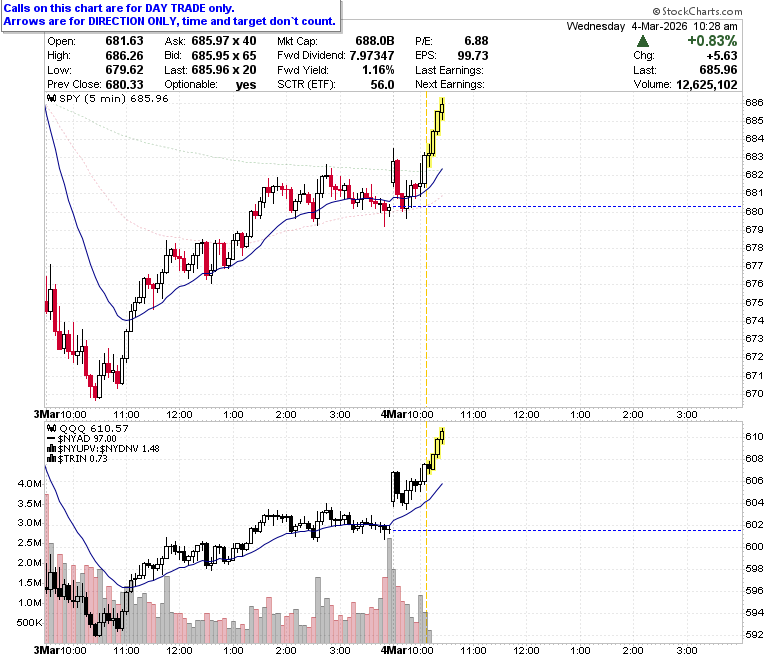Screen dimensions: 780x659
Task: Click the blue dashed prev-close line on SPY
Action: pyautogui.click(x=582, y=206)
